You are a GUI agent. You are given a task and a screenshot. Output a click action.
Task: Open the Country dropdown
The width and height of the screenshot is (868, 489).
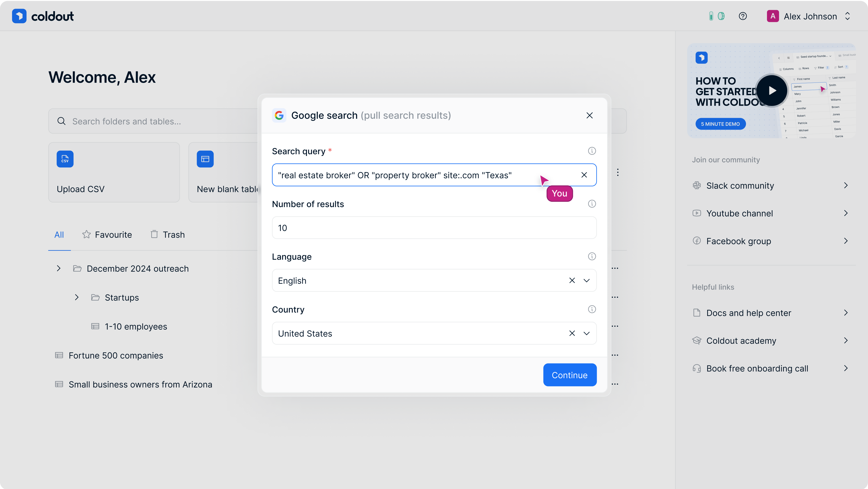click(x=586, y=333)
